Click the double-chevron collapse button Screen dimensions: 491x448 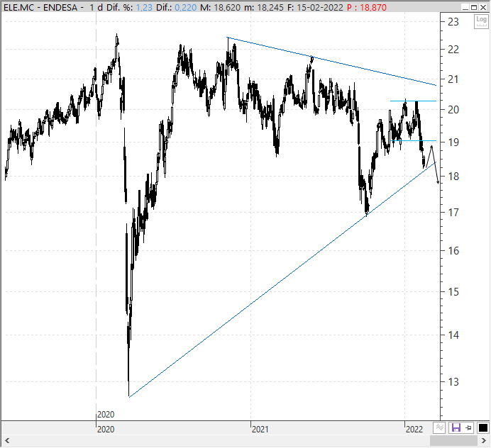click(440, 427)
